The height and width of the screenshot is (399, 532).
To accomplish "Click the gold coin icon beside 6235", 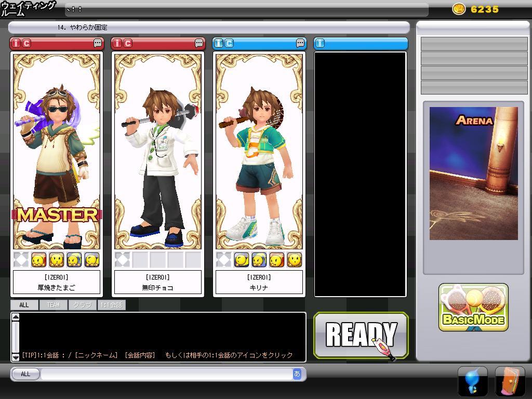I will (459, 9).
